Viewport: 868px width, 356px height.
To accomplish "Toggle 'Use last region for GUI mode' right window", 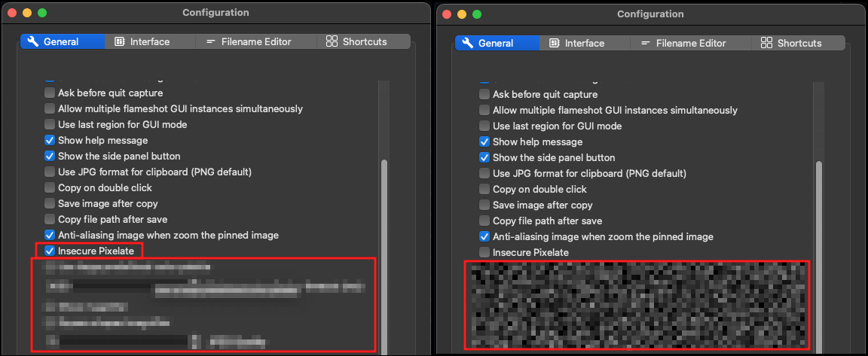I will click(484, 126).
